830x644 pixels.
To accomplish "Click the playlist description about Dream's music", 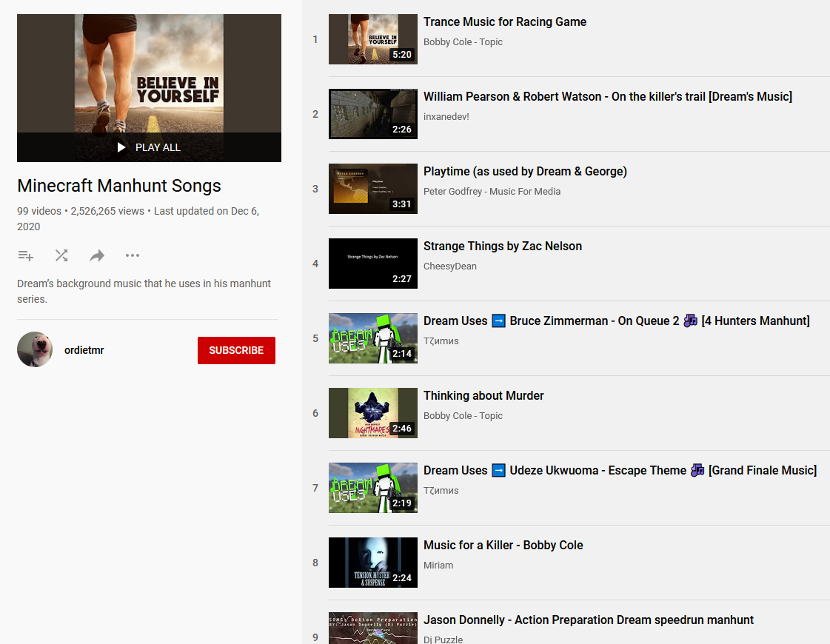I will 144,291.
